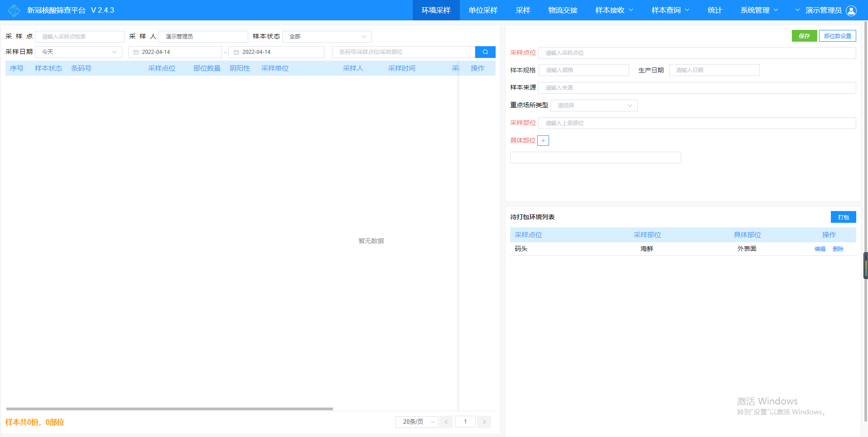Go to next page arrow

click(x=484, y=422)
